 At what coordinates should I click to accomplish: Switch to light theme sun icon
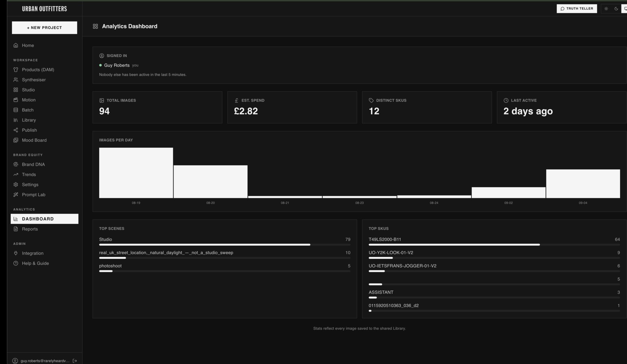coord(606,9)
